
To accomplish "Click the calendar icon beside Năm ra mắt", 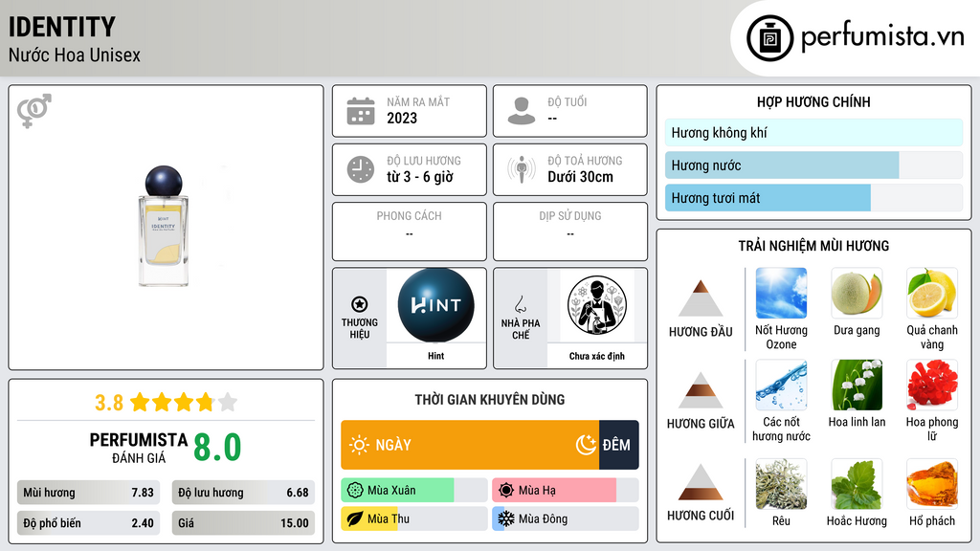I will tap(361, 111).
